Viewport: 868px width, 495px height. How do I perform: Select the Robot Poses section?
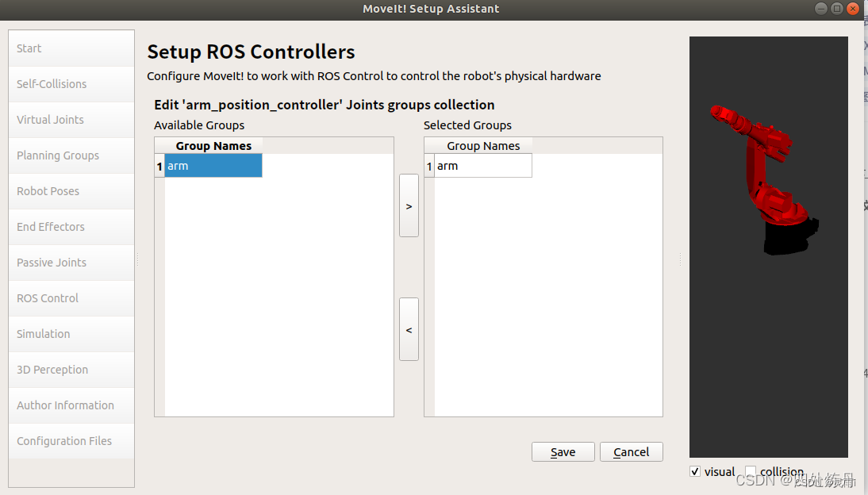(x=71, y=190)
